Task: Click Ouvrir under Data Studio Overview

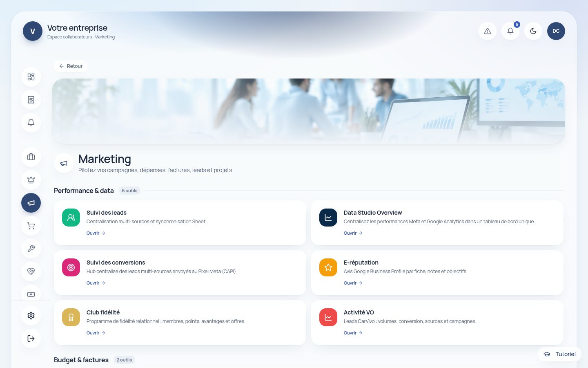Action: [353, 233]
